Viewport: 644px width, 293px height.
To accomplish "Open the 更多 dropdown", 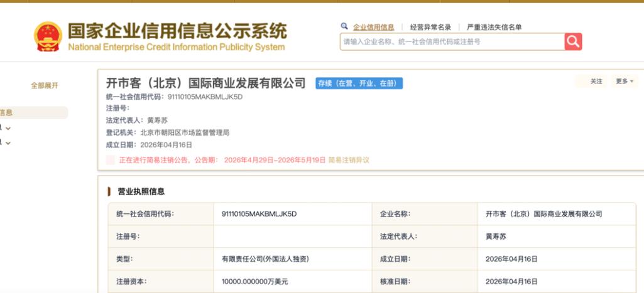I will pyautogui.click(x=625, y=82).
